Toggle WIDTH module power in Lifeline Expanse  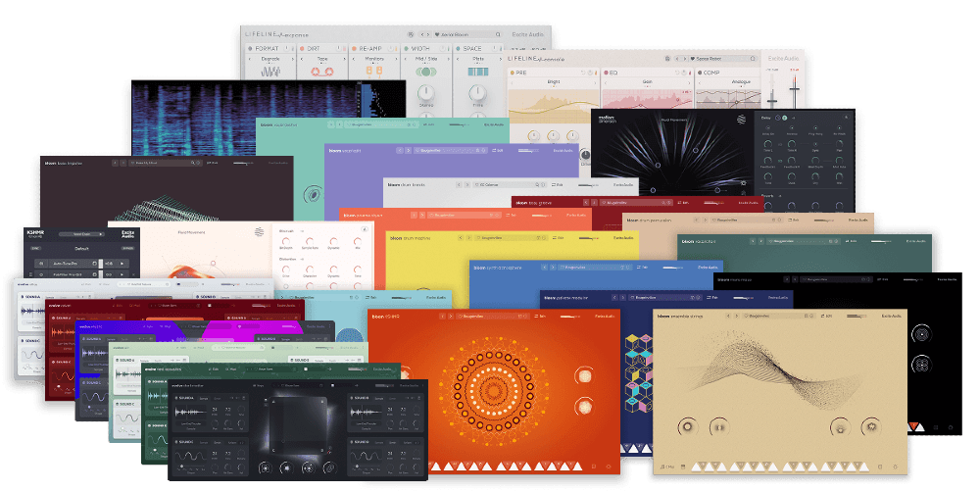point(407,48)
